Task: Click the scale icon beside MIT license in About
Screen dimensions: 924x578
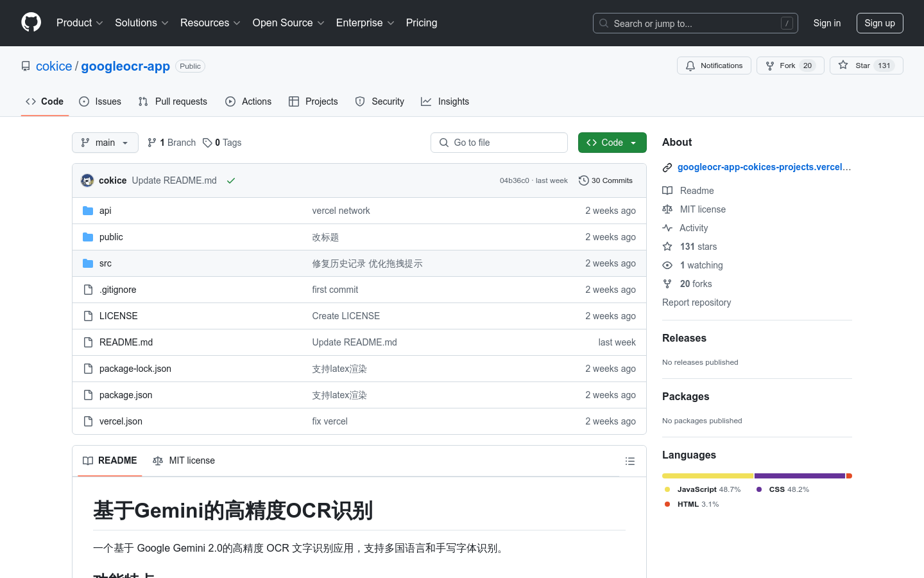Action: 667,209
